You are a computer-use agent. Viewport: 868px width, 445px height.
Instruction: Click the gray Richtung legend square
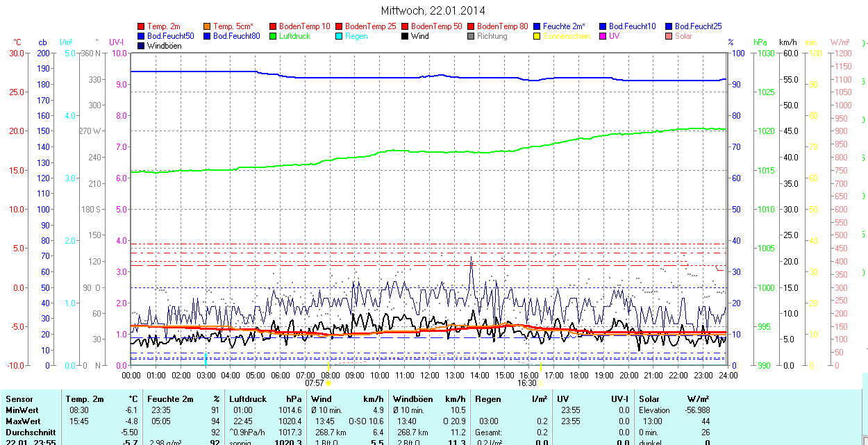pos(471,36)
